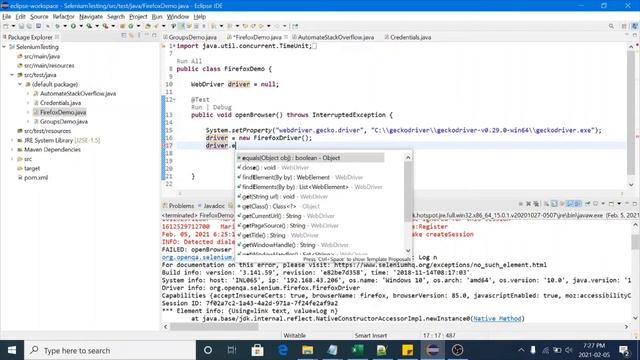Screen dimensions: 640x360
Task: Open Microsoft Edge from the taskbar
Action: 282,350
